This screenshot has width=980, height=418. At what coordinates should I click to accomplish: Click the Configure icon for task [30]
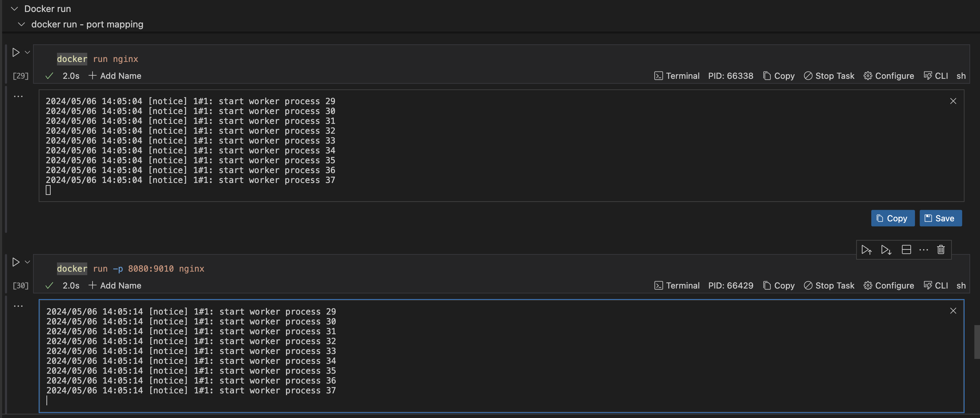(868, 286)
